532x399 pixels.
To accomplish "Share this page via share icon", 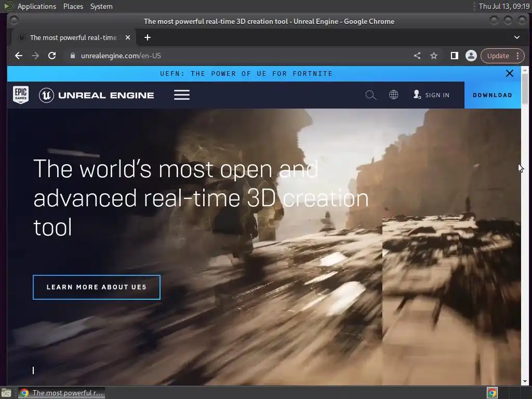I will 417,56.
